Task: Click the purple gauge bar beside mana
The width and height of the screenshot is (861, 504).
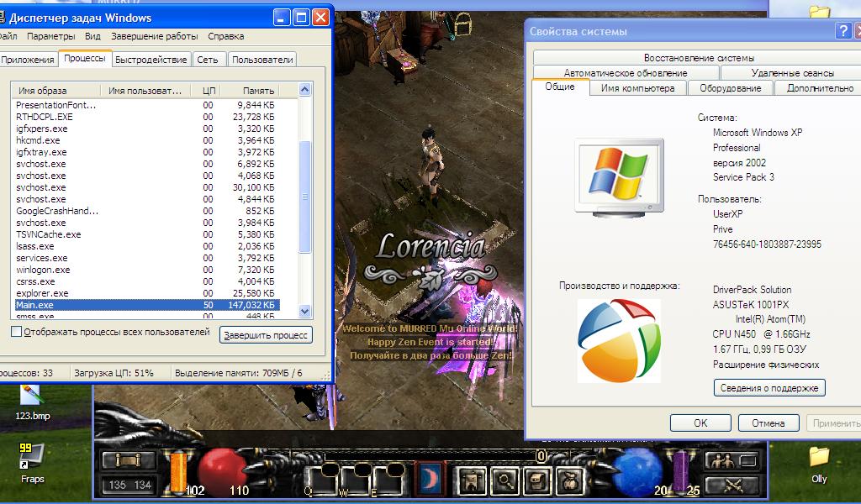Action: tap(681, 471)
